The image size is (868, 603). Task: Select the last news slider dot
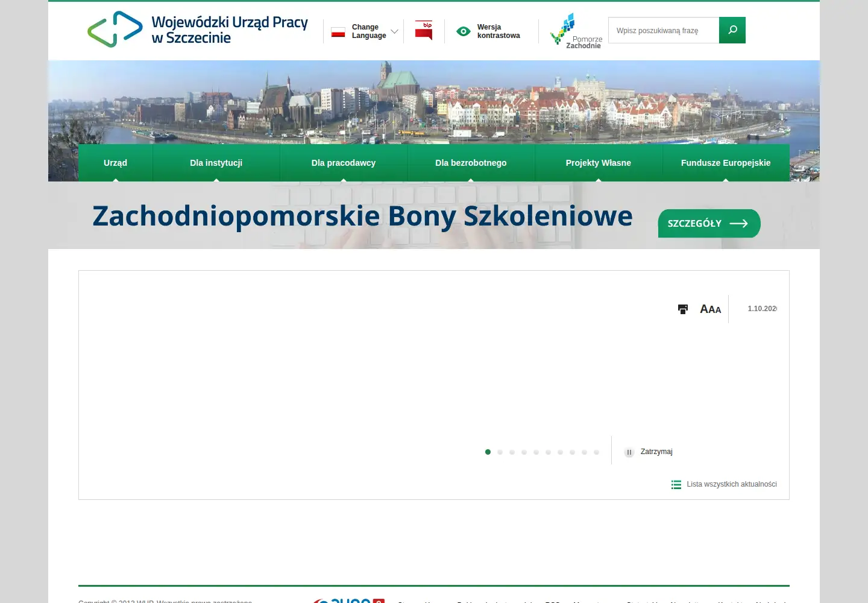596,452
